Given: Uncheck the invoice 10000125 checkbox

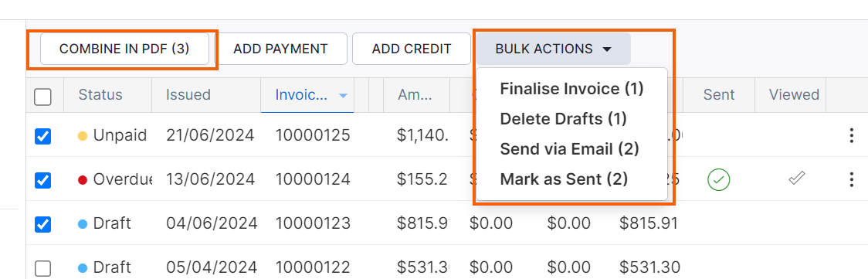Looking at the screenshot, I should click(x=42, y=136).
